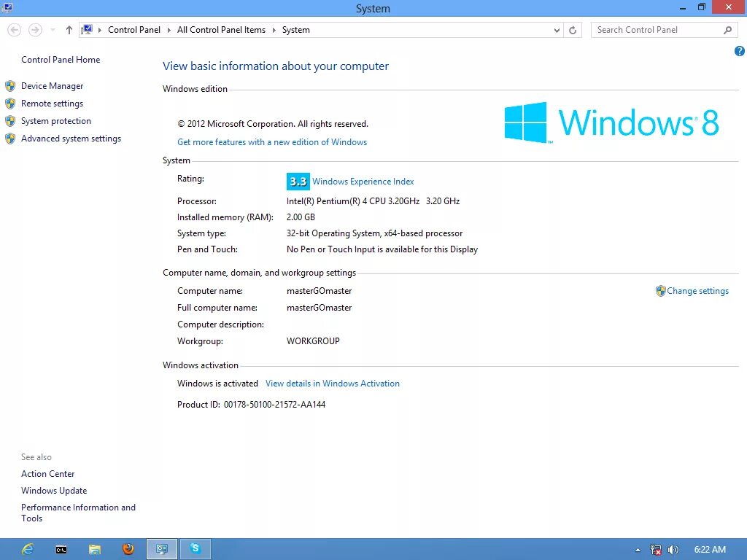This screenshot has width=747, height=560.
Task: Click the shield icon beside Device Manager
Action: coord(10,86)
